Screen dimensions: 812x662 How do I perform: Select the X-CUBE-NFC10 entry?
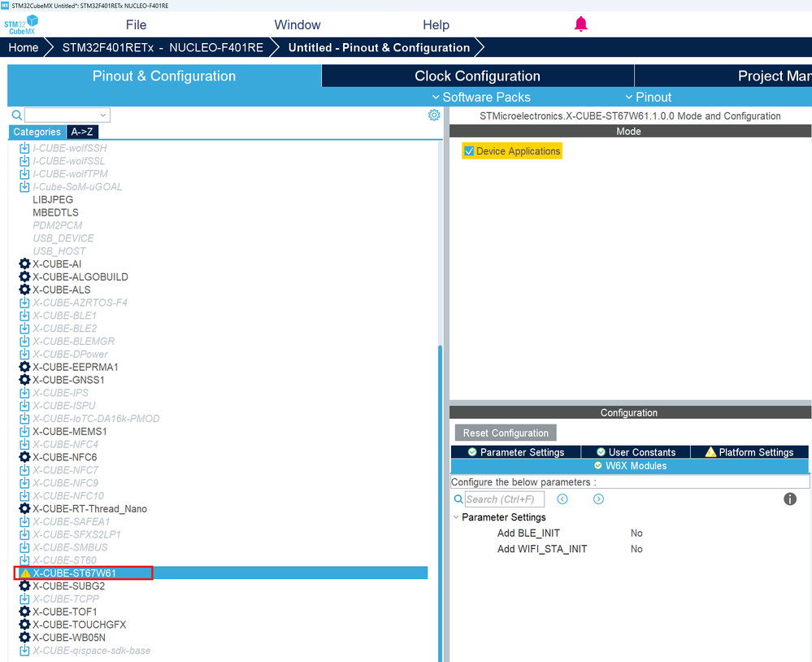pyautogui.click(x=67, y=496)
